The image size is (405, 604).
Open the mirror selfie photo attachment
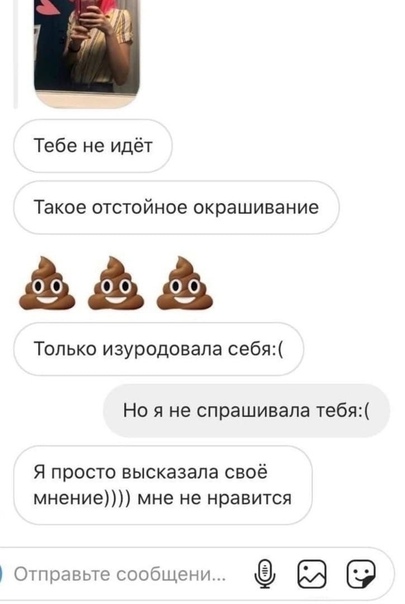click(x=87, y=53)
